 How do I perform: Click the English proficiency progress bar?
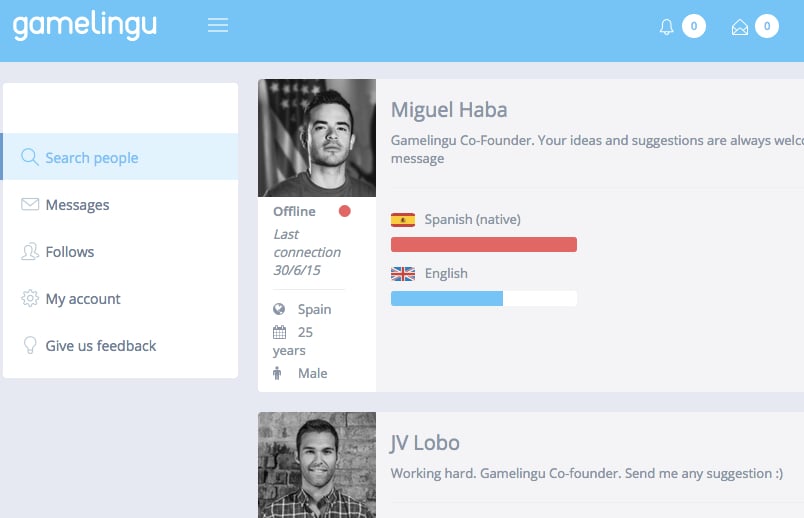pyautogui.click(x=484, y=298)
